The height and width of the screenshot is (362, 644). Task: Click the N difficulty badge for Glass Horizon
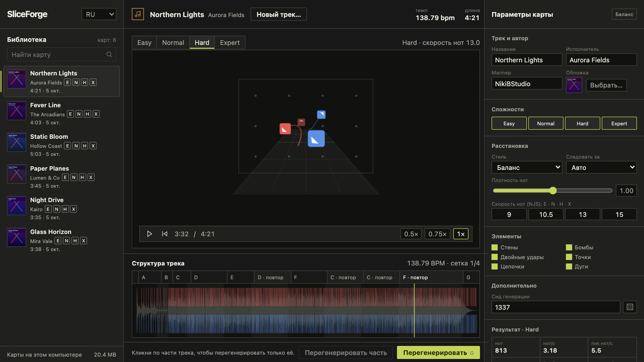click(66, 241)
